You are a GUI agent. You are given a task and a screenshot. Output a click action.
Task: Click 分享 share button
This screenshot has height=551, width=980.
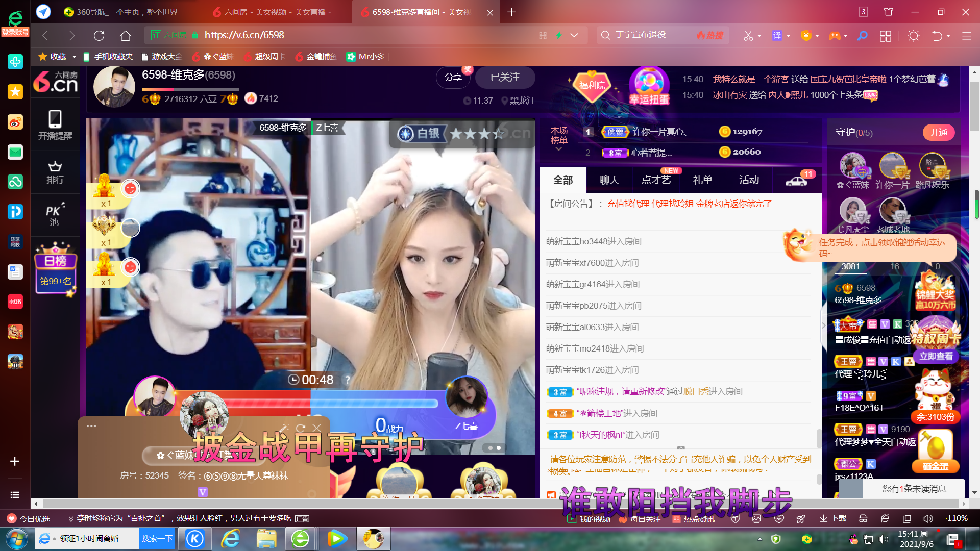click(453, 77)
